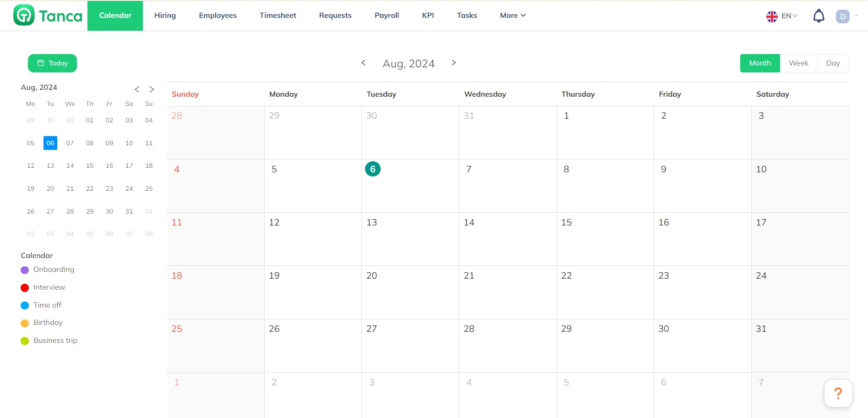
Task: Open the Employees tab
Action: [218, 16]
